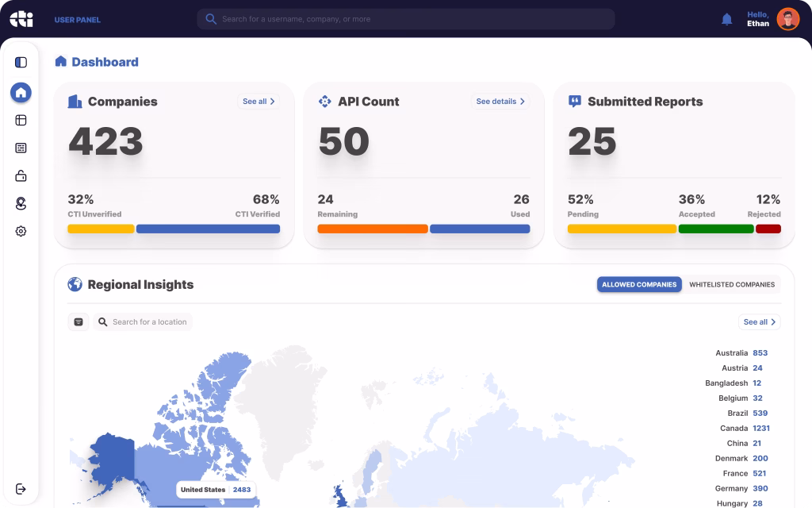The image size is (812, 508).
Task: Open the lock icon in the sidebar
Action: pyautogui.click(x=21, y=175)
